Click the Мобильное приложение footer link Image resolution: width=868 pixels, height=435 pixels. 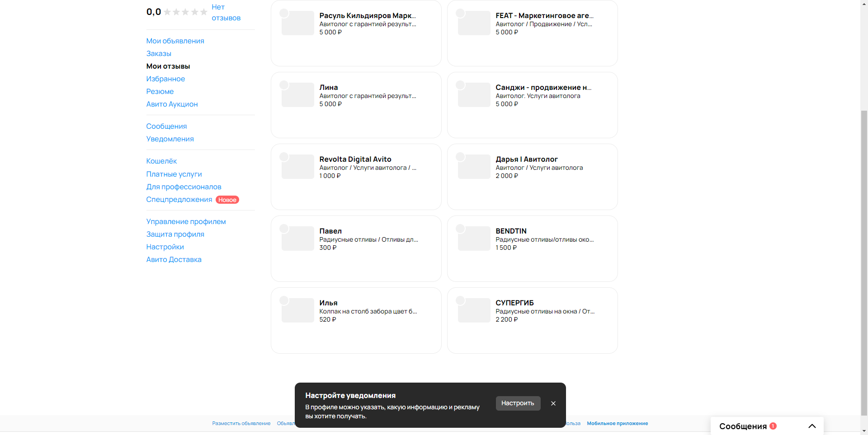pyautogui.click(x=617, y=423)
